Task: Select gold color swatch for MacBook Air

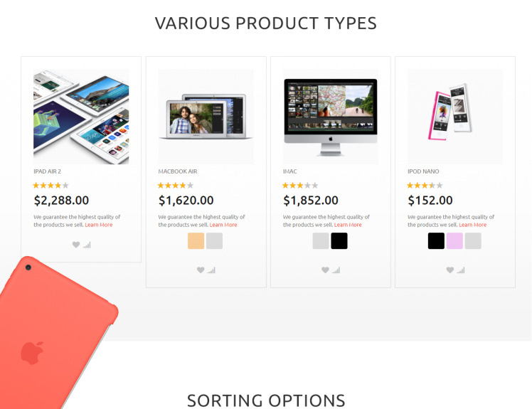Action: 196,241
